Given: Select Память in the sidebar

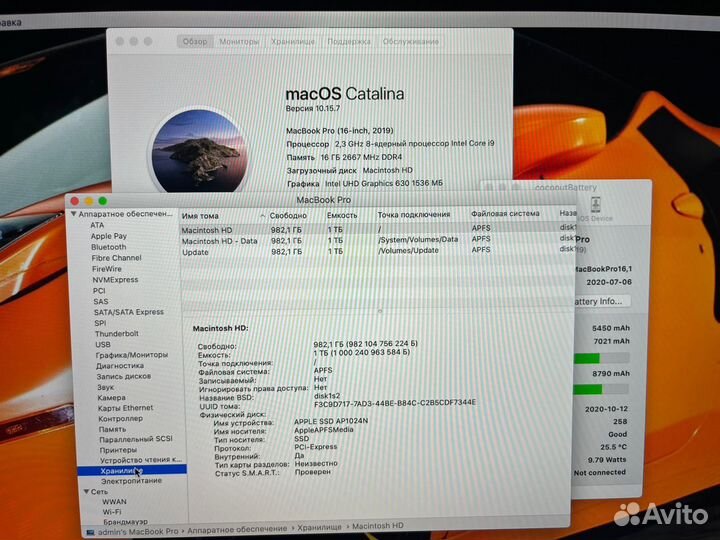Looking at the screenshot, I should point(112,429).
